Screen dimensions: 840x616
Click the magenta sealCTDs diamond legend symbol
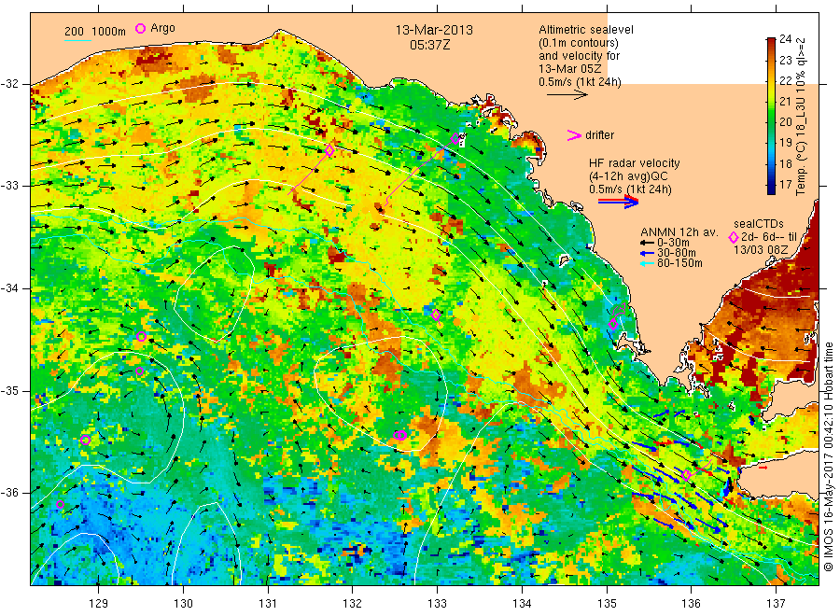pos(734,237)
